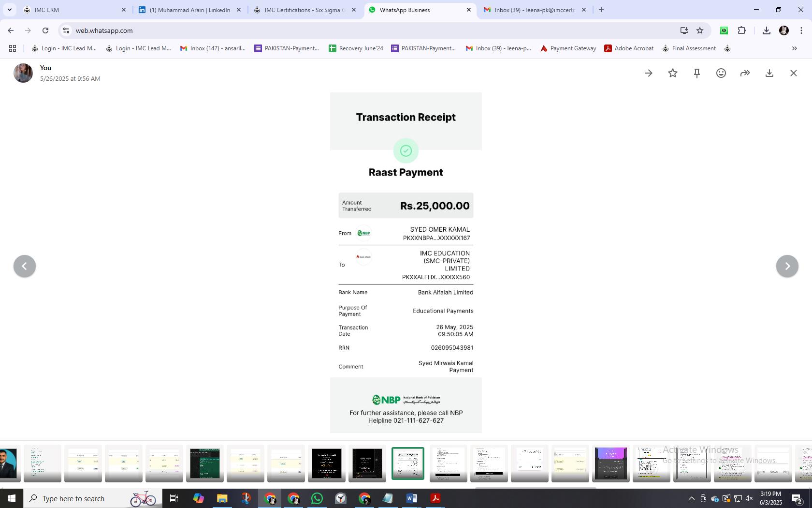This screenshot has width=812, height=508.
Task: Select the highlighted receipt thumbnail
Action: click(408, 463)
